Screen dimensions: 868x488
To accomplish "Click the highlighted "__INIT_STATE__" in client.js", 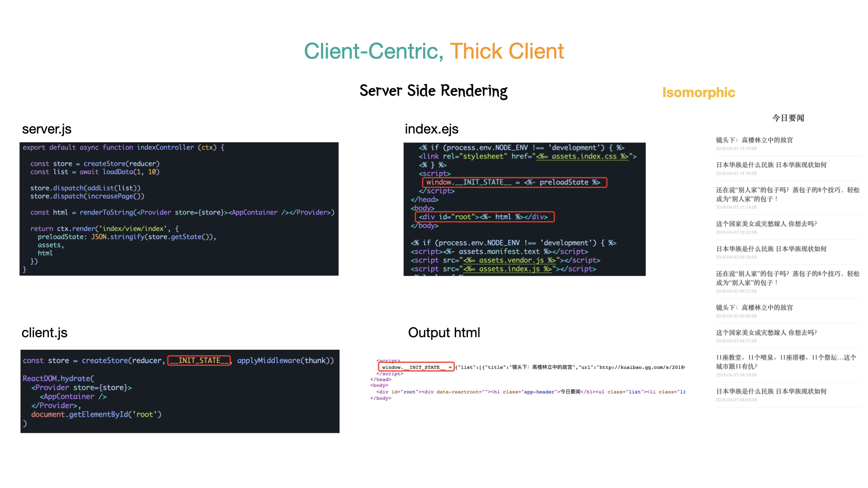I will pos(199,361).
